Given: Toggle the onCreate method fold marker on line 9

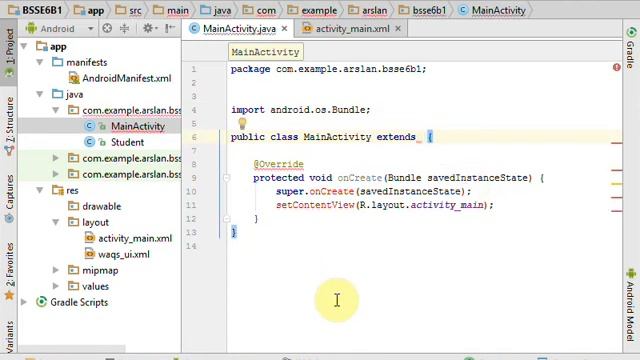Looking at the screenshot, I should [x=227, y=178].
